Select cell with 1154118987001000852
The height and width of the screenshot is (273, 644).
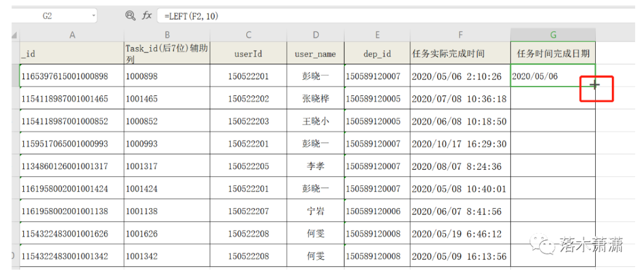[x=72, y=120]
